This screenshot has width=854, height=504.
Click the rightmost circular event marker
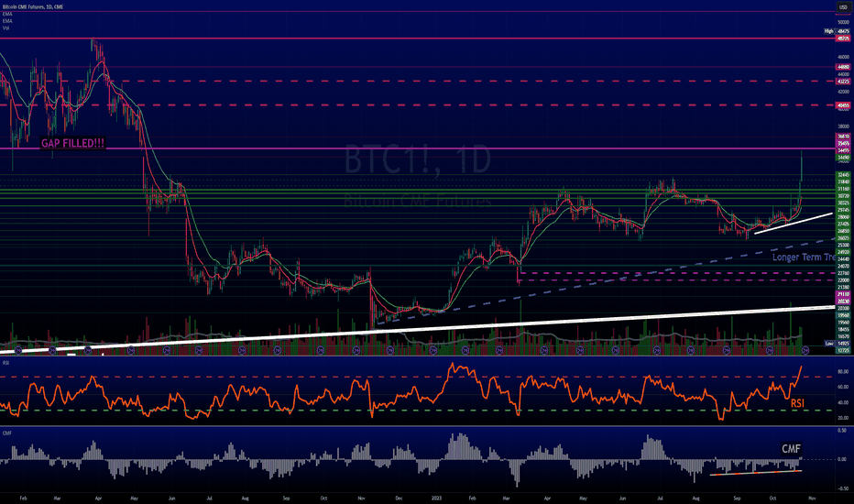click(805, 350)
